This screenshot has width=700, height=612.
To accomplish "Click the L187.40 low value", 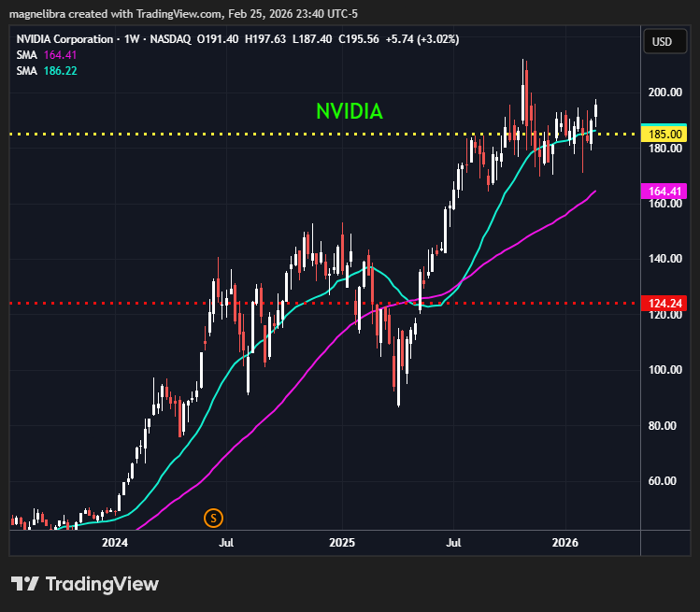I will coord(312,39).
